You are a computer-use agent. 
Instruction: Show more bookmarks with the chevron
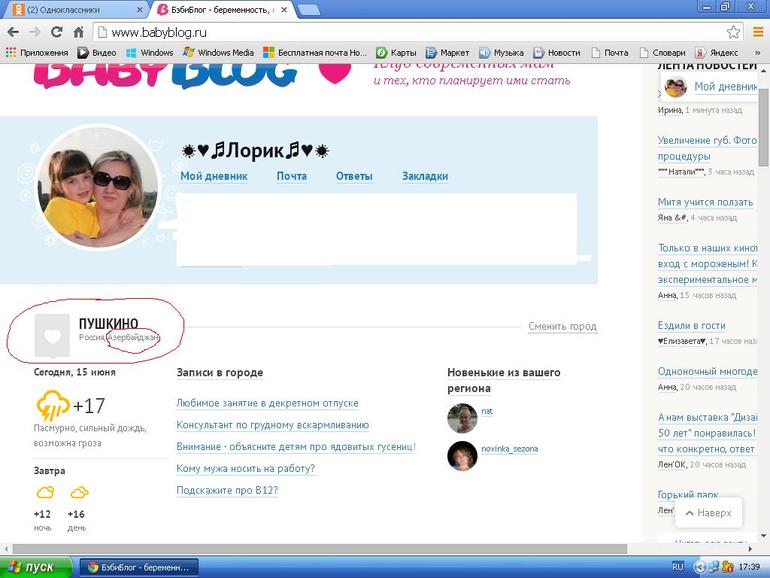coord(757,53)
